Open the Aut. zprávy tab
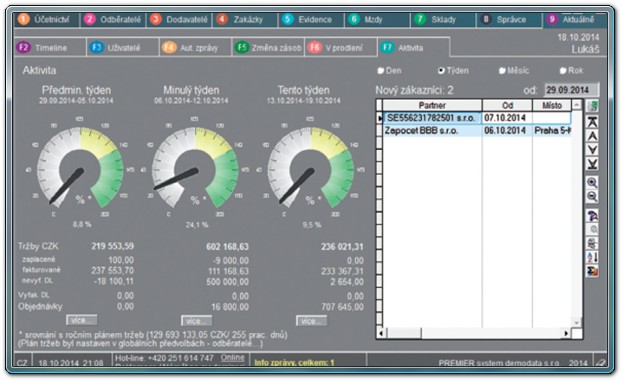The width and height of the screenshot is (622, 381). pos(196,48)
